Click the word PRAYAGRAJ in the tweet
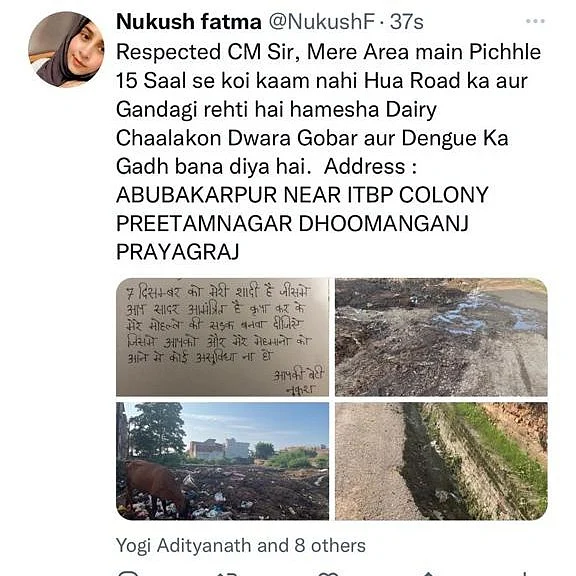 [178, 252]
